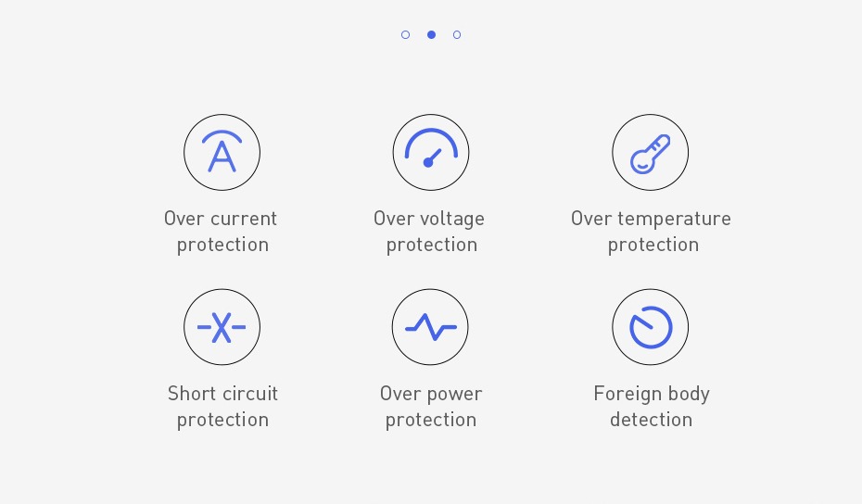
Task: Click 'detection' beneath 'Foreign body'
Action: tap(651, 420)
